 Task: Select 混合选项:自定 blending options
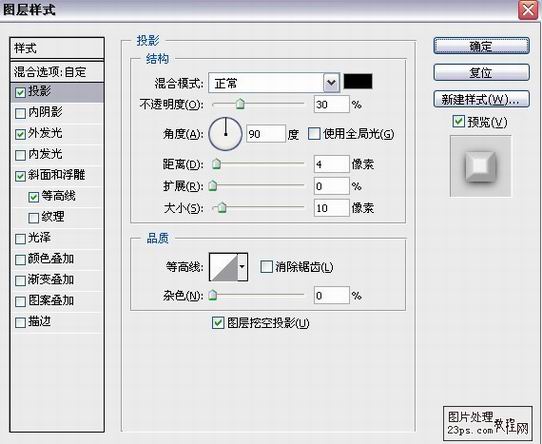pos(57,72)
